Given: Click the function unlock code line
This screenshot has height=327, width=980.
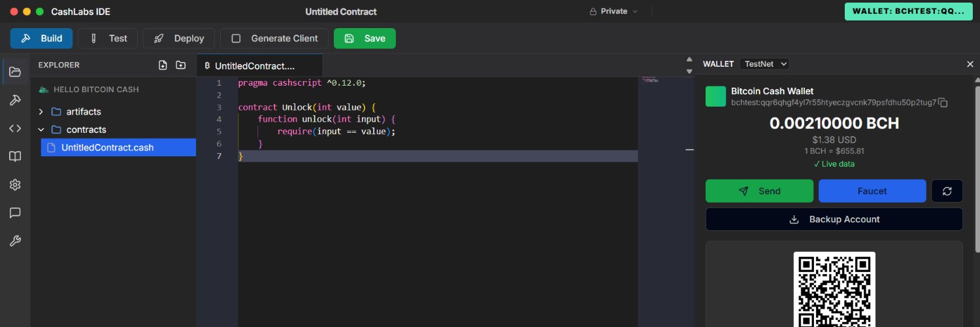Looking at the screenshot, I should coord(327,119).
